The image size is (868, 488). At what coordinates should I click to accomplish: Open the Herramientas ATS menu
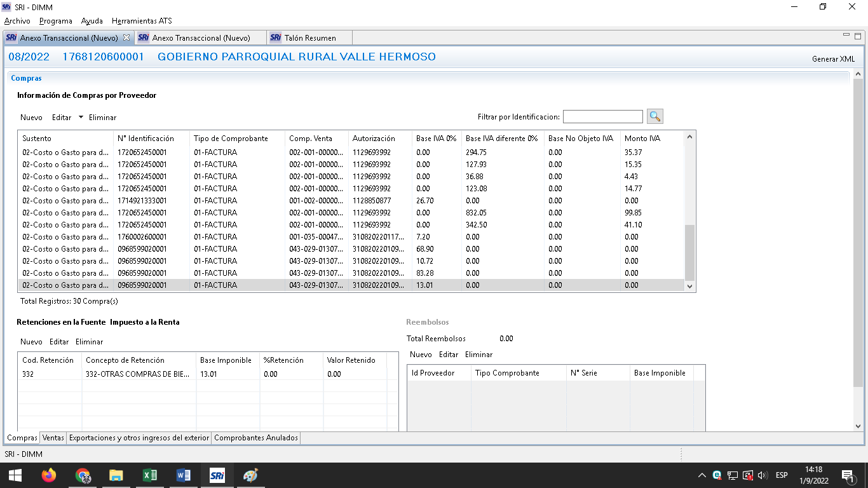click(x=141, y=21)
